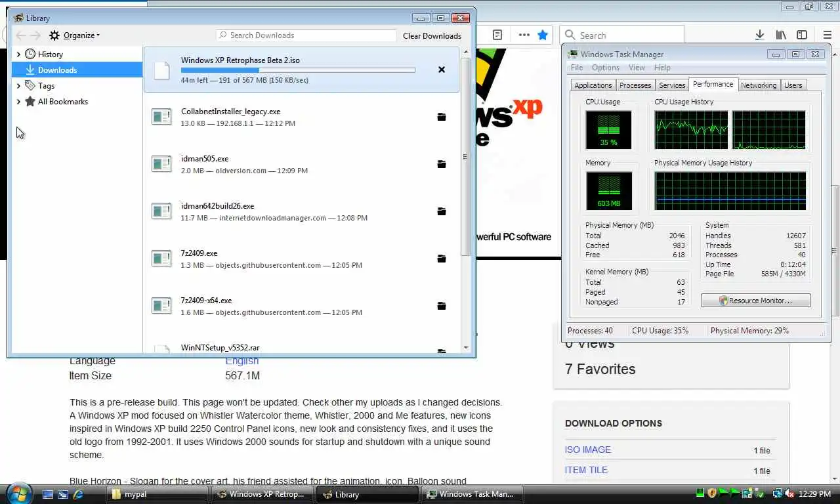This screenshot has height=504, width=840.
Task: Open Task Manager Options menu
Action: 605,68
